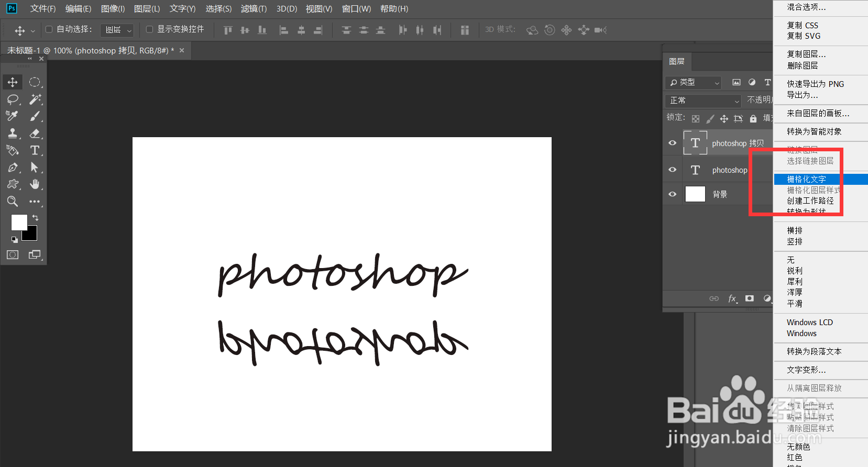Hide the 背景 layer
Viewport: 868px width, 467px height.
click(673, 194)
